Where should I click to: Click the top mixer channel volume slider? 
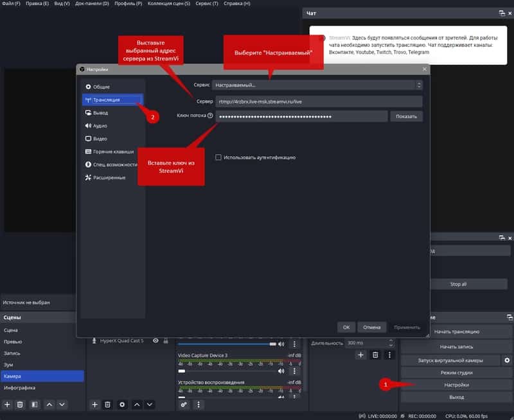227,344
